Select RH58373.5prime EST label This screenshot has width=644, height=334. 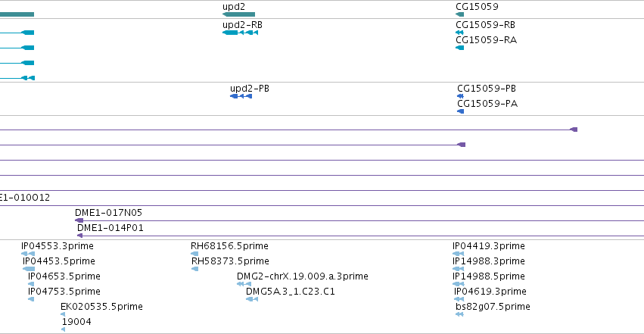[x=230, y=261]
